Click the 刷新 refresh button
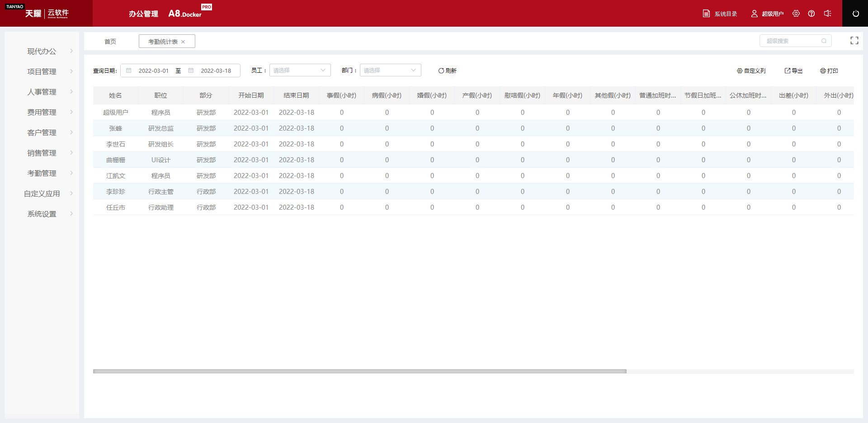 pyautogui.click(x=447, y=71)
